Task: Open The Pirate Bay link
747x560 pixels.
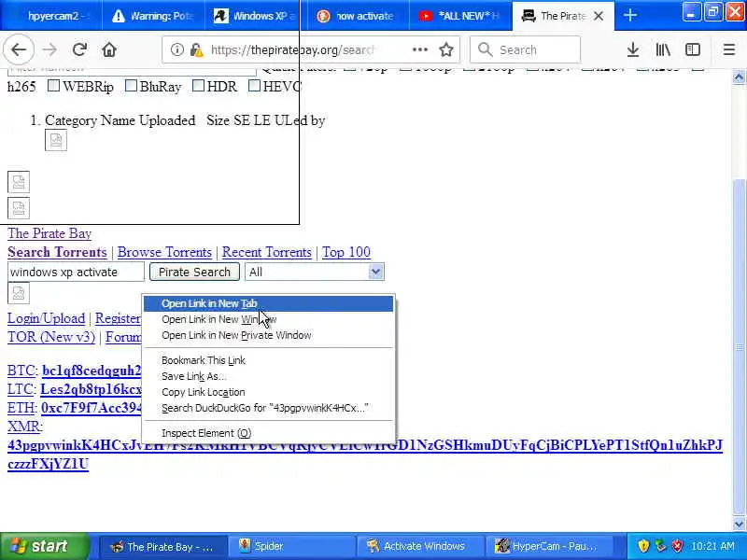Action: [49, 233]
